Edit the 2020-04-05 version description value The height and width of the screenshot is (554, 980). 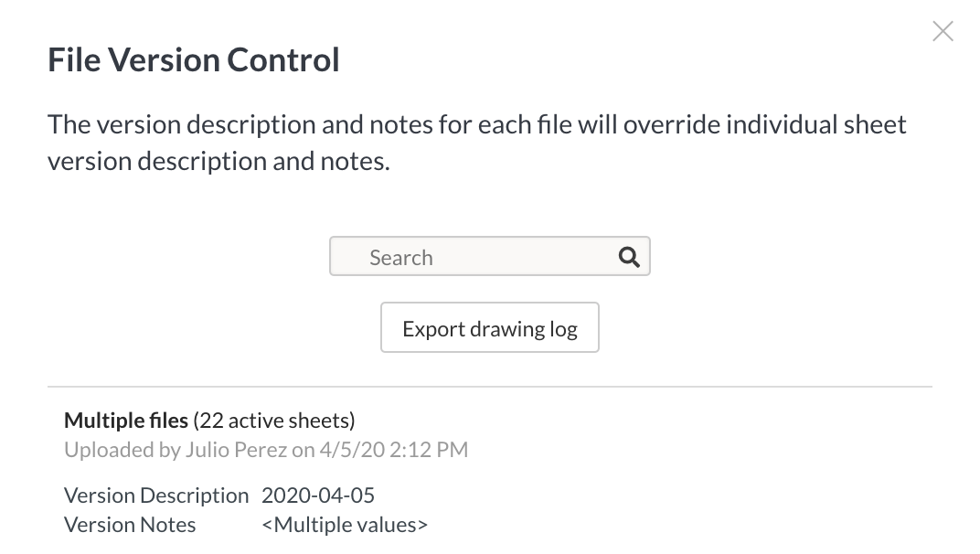click(318, 495)
